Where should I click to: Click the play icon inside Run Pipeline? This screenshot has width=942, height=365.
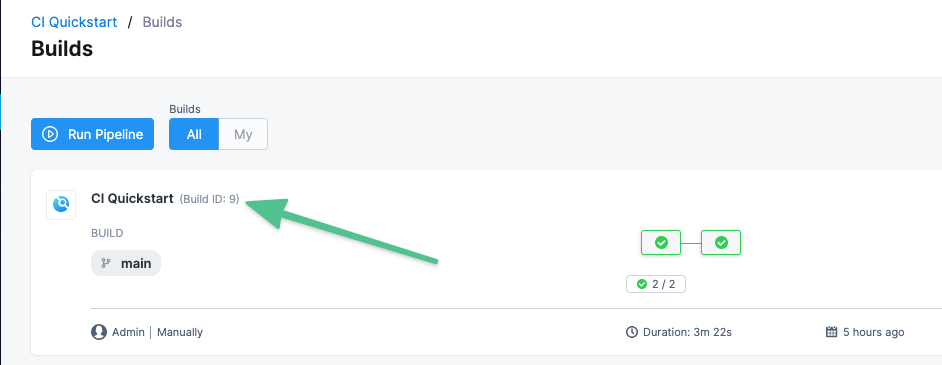pos(50,134)
